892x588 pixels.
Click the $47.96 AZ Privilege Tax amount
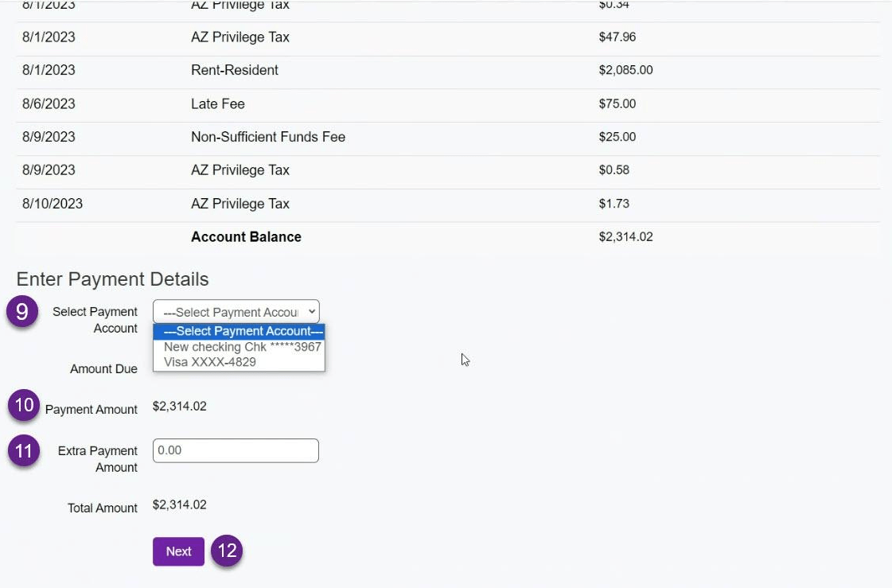[617, 37]
